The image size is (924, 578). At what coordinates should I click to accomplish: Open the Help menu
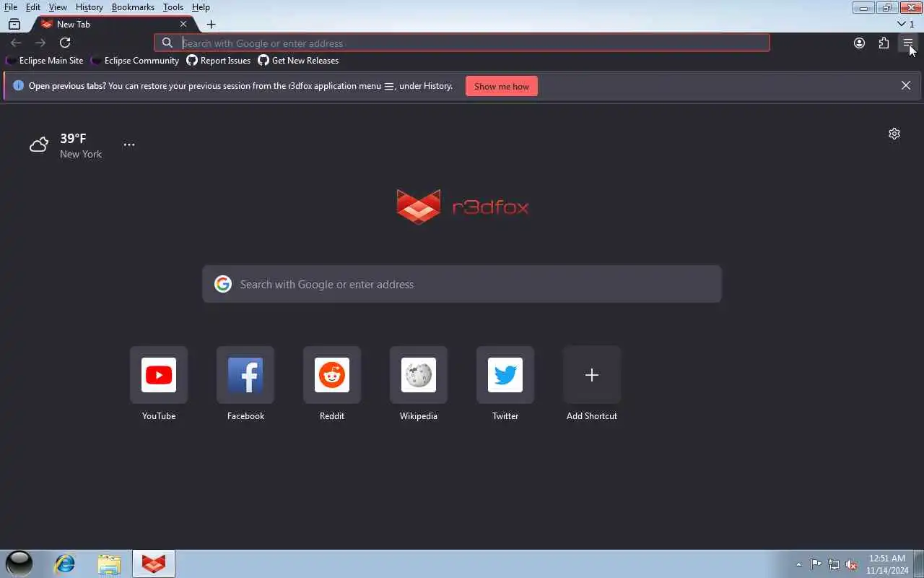click(x=201, y=7)
